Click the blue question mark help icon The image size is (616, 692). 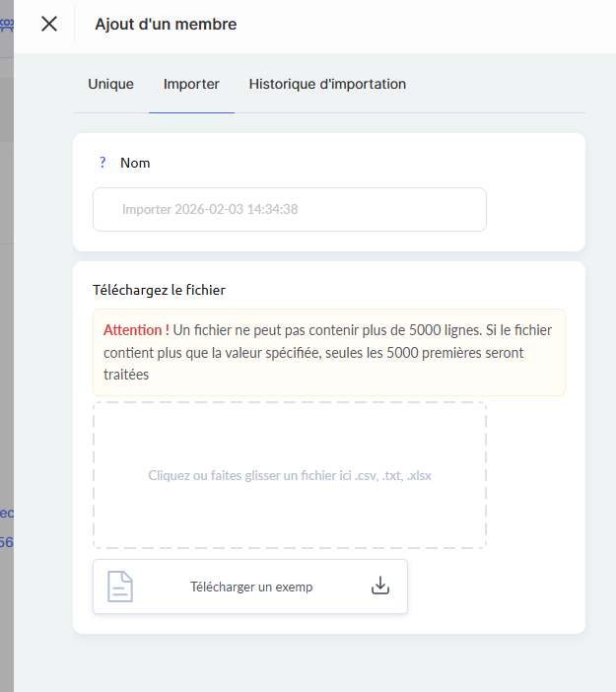[x=103, y=163]
